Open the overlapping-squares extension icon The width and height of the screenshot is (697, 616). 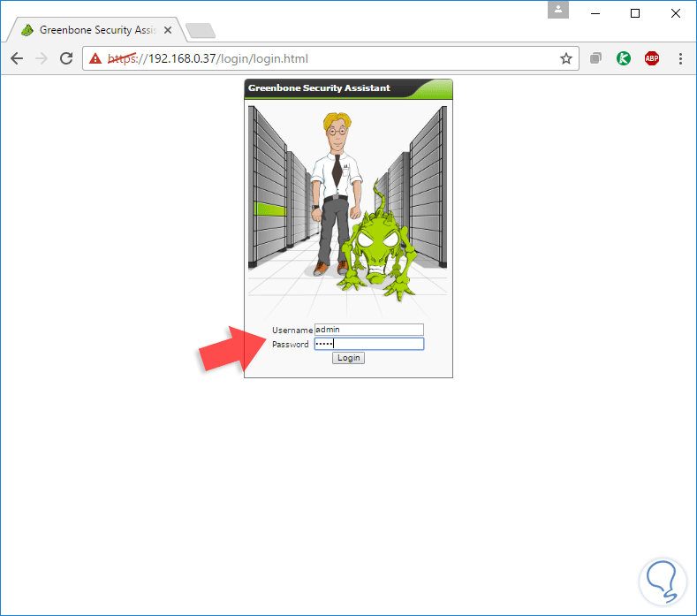(x=595, y=58)
